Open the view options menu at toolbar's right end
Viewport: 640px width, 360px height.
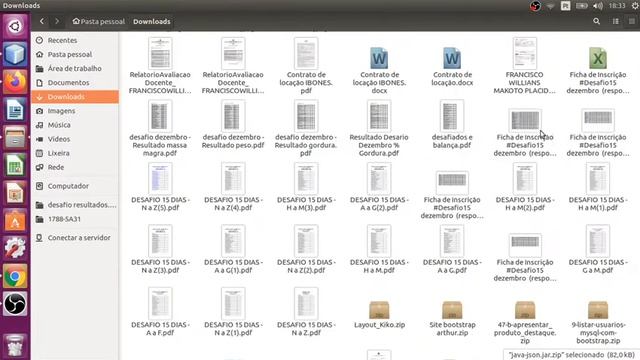coord(631,21)
